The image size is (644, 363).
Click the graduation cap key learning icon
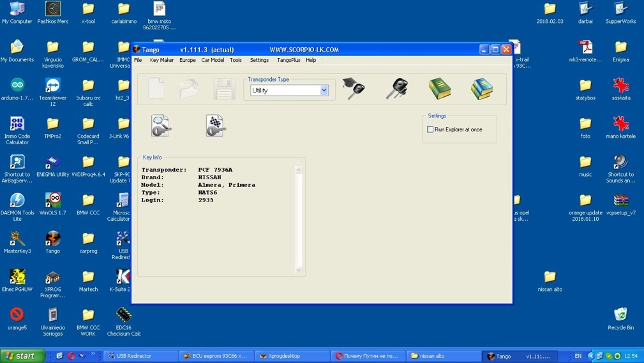pos(353,88)
